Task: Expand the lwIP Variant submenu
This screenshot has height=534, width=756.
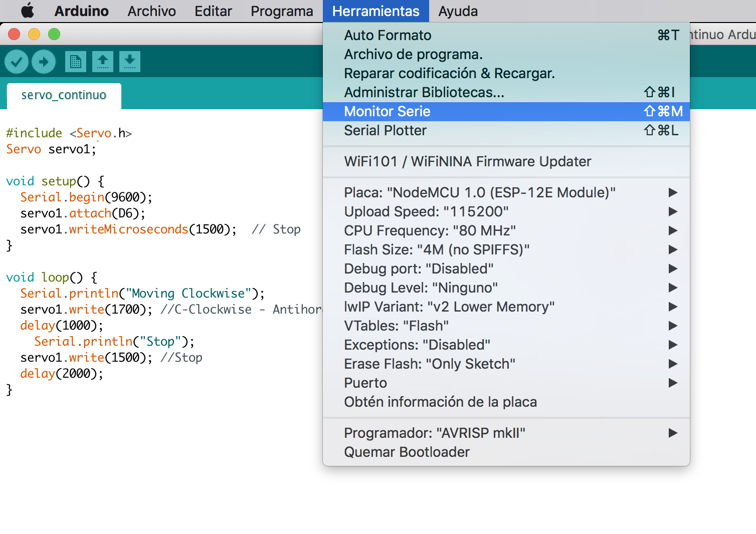Action: (506, 307)
